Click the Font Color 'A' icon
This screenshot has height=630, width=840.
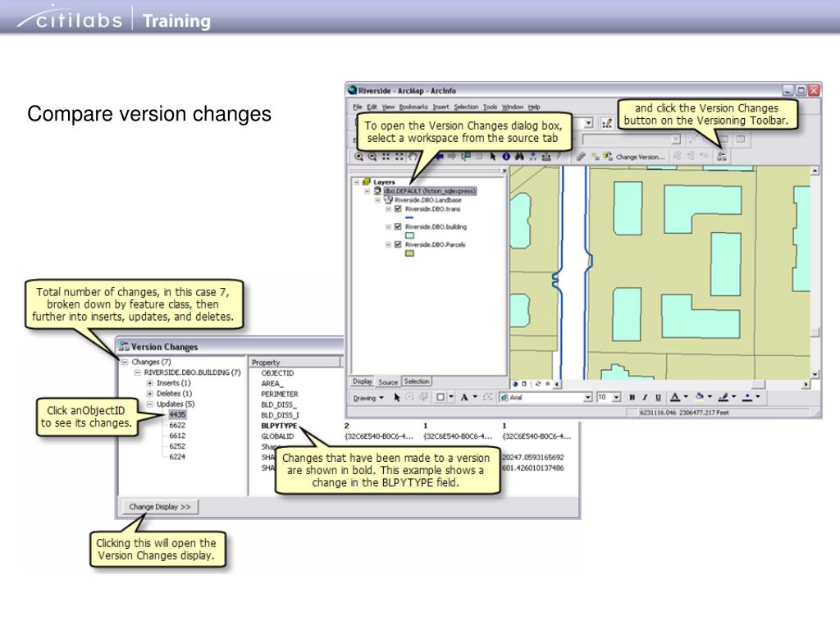(x=675, y=397)
